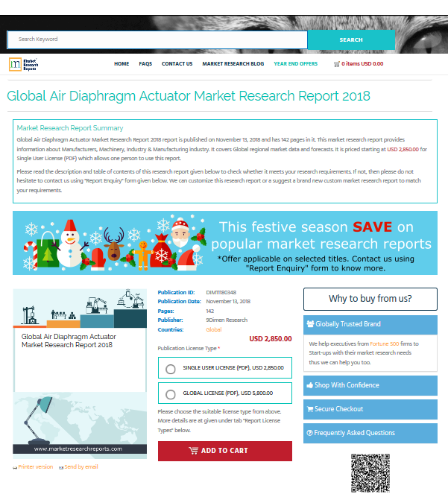This screenshot has height=497, width=448.
Task: Click the Market Research Report Summary heading
Action: point(70,128)
